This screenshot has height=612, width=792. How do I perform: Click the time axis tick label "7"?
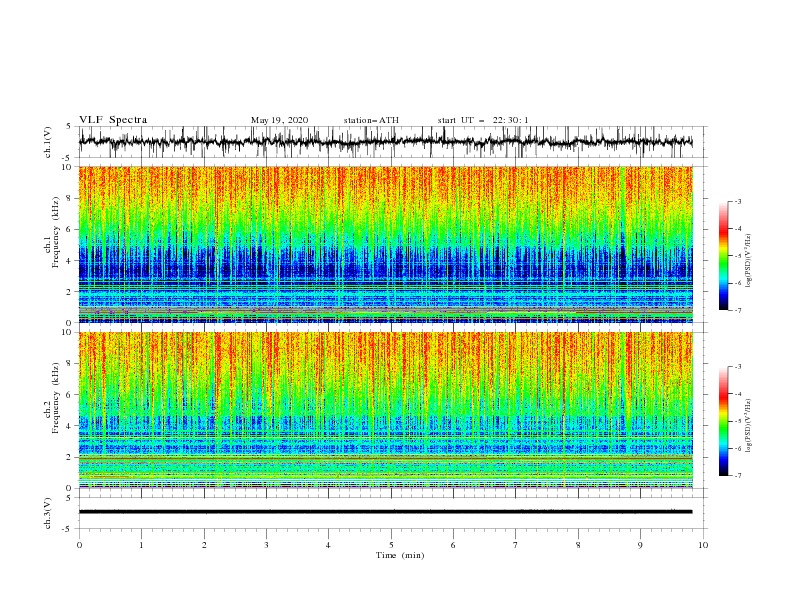point(516,545)
